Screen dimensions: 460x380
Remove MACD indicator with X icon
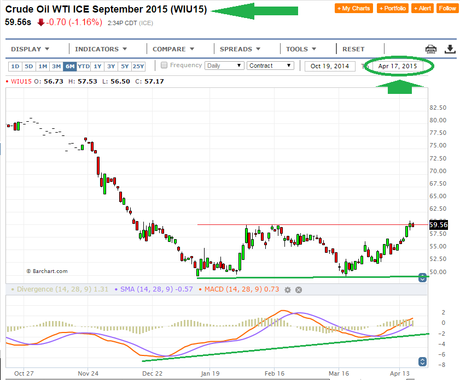[299, 290]
